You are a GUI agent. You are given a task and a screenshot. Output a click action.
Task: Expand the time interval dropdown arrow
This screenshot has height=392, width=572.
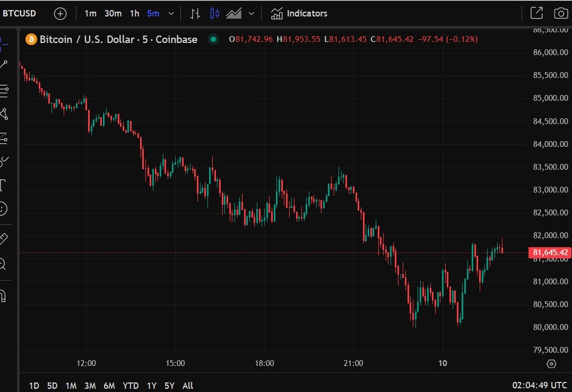(171, 13)
